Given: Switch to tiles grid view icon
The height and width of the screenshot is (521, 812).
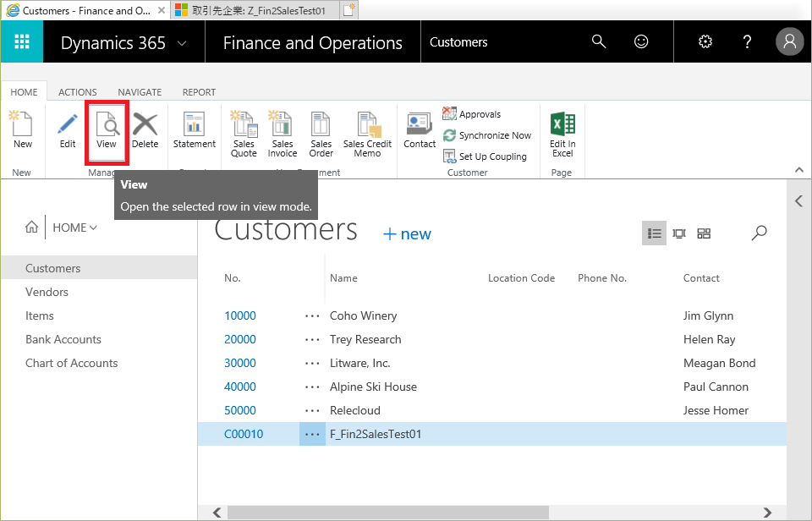Looking at the screenshot, I should pyautogui.click(x=704, y=233).
